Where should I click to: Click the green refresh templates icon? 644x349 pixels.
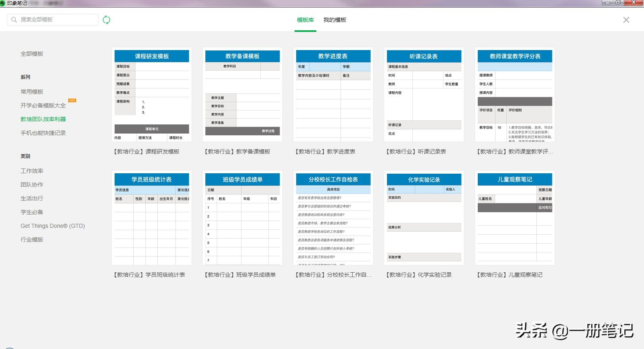107,20
